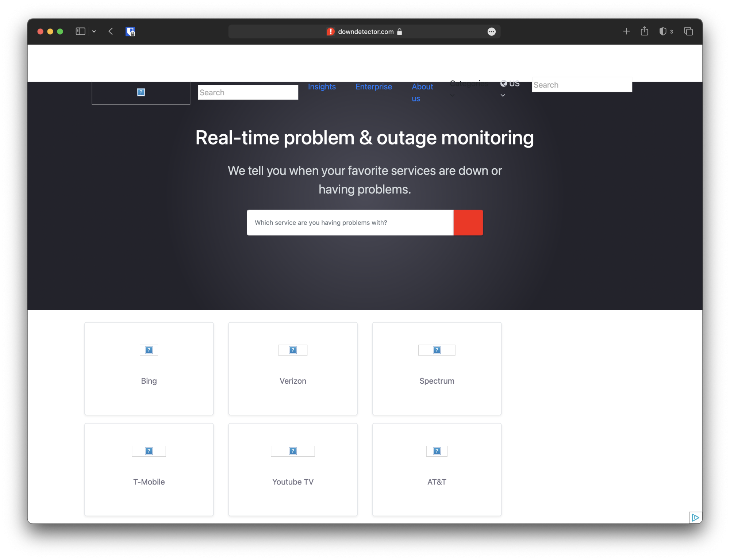Expand the sidebar dropdown chevron
730x560 pixels.
(94, 32)
